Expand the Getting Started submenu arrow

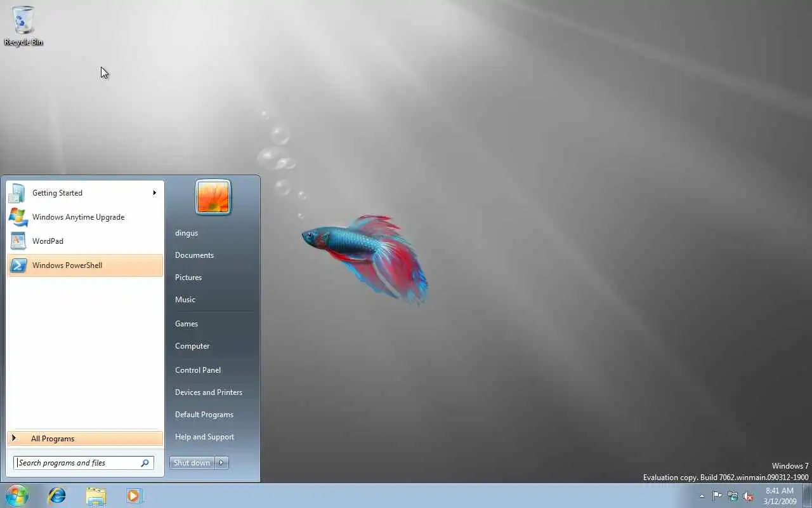tap(154, 193)
